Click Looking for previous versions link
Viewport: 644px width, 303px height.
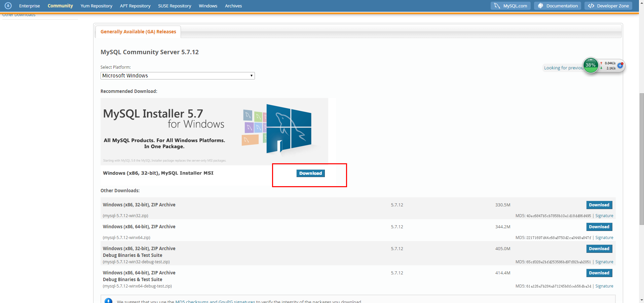pyautogui.click(x=564, y=68)
